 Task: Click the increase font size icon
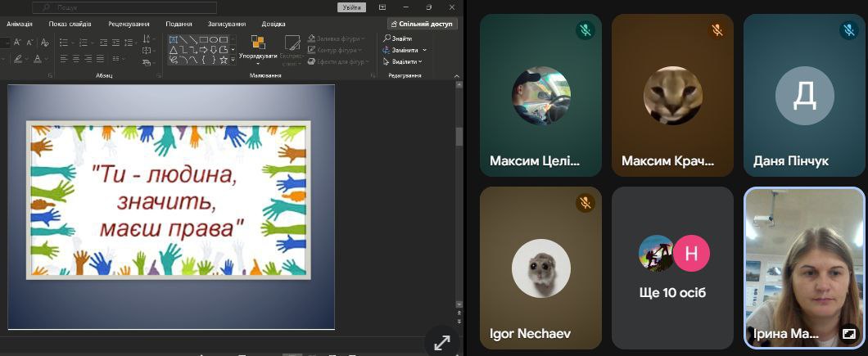pos(18,42)
